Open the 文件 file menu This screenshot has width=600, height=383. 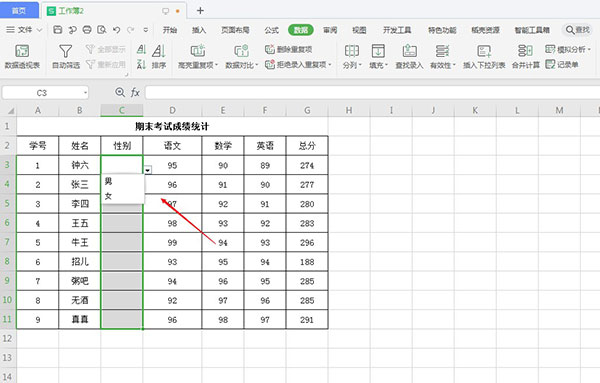click(24, 30)
